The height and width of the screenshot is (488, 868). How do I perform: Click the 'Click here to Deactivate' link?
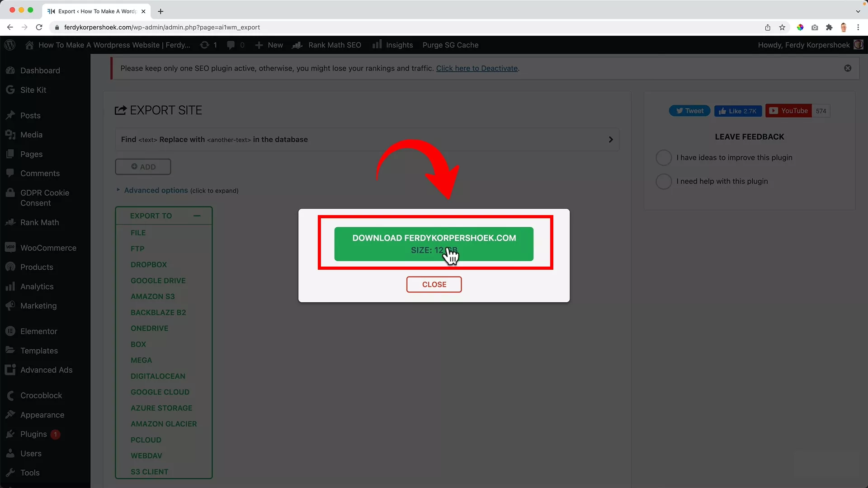[477, 68]
